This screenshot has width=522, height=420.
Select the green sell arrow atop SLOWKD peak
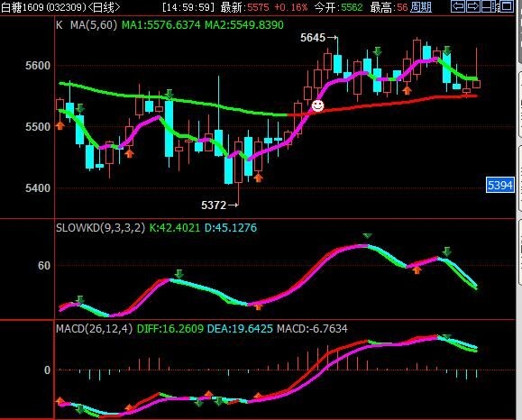click(367, 236)
